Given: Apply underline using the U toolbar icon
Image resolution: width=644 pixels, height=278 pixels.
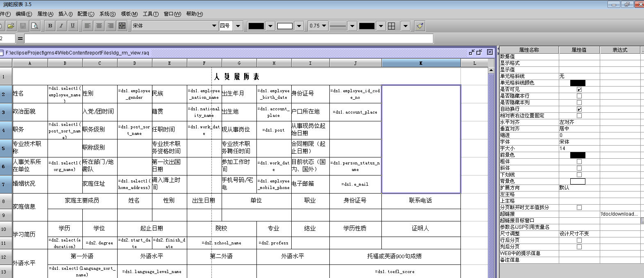Looking at the screenshot, I should click(73, 26).
